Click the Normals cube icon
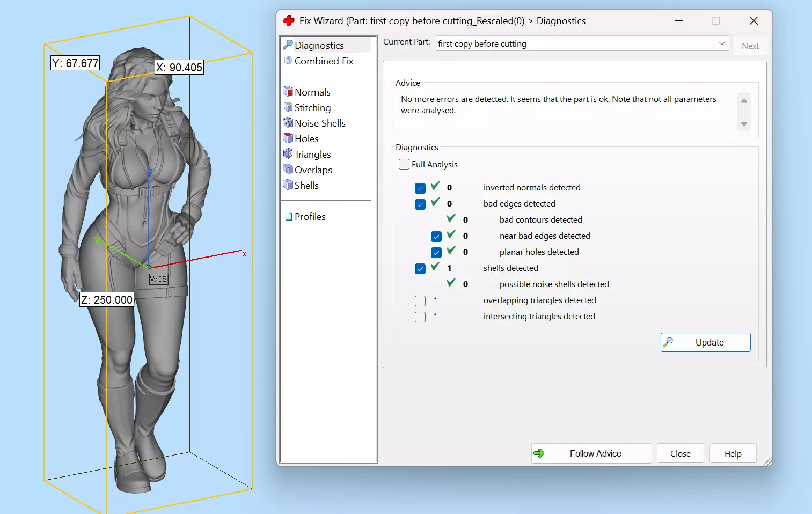The image size is (812, 514). coord(288,92)
